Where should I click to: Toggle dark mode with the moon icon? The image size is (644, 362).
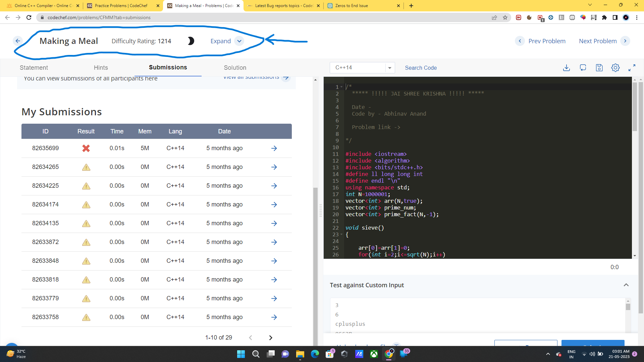coord(191,41)
